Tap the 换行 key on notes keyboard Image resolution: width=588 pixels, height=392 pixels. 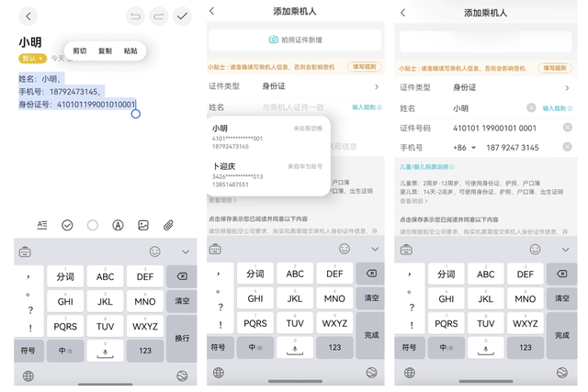pos(182,338)
